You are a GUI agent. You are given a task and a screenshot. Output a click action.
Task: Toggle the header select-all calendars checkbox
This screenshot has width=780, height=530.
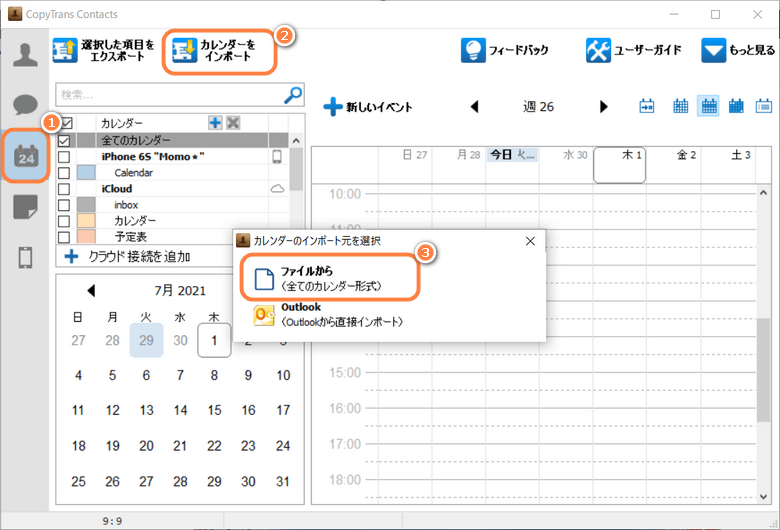67,122
